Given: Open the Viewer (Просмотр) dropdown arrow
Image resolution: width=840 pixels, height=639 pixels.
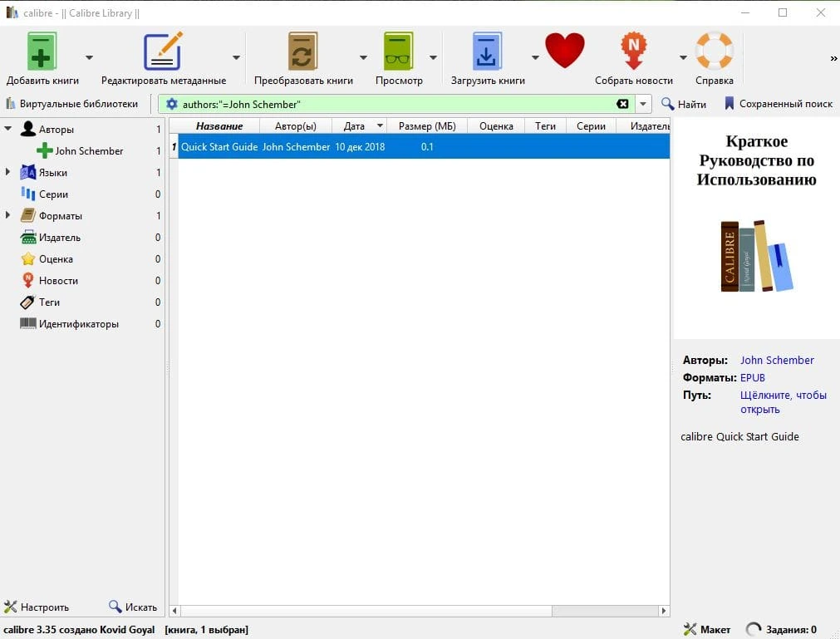Looking at the screenshot, I should [x=433, y=57].
